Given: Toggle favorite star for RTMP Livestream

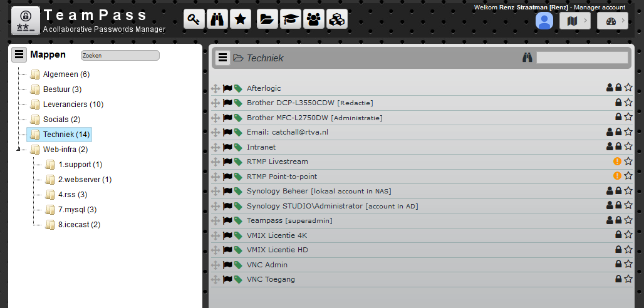Looking at the screenshot, I should click(628, 162).
